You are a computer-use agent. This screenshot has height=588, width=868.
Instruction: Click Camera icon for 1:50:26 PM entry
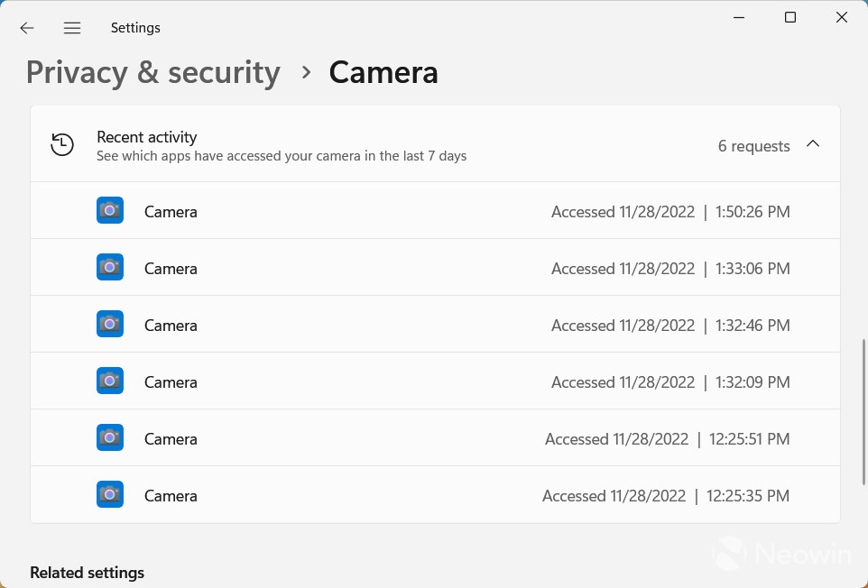click(x=109, y=211)
